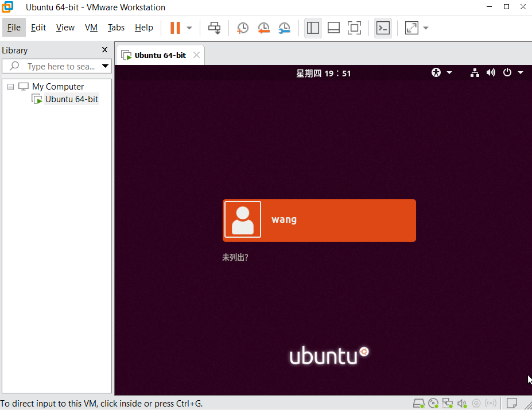This screenshot has width=532, height=410.
Task: Open the snapshot manager
Action: pyautogui.click(x=284, y=28)
